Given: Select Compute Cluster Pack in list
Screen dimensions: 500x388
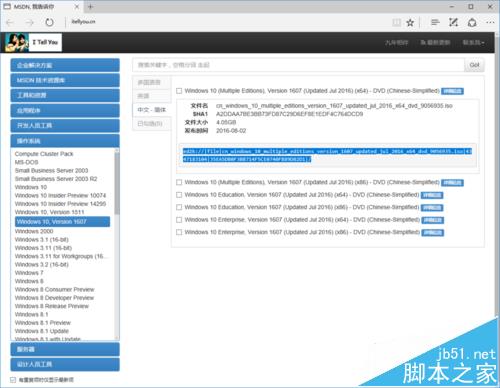Looking at the screenshot, I should 44,154.
